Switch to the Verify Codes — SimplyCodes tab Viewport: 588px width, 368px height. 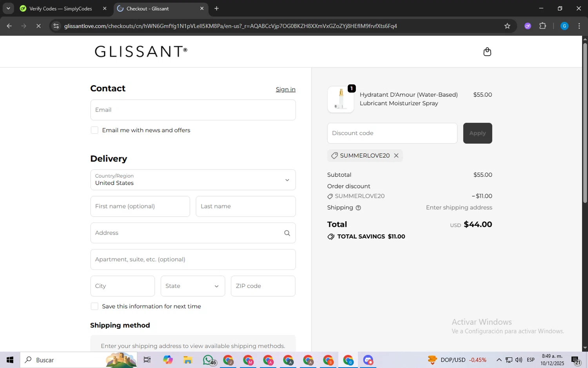pyautogui.click(x=61, y=8)
